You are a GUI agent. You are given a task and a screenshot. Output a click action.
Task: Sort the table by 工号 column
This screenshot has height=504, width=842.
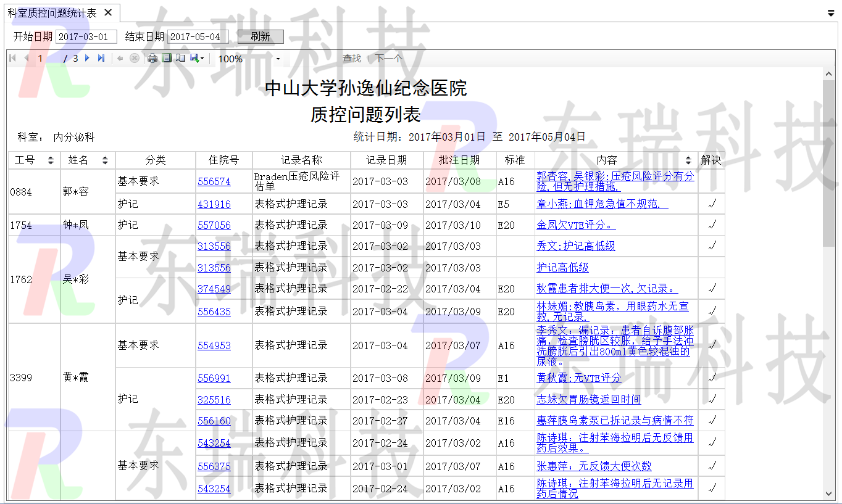[51, 160]
